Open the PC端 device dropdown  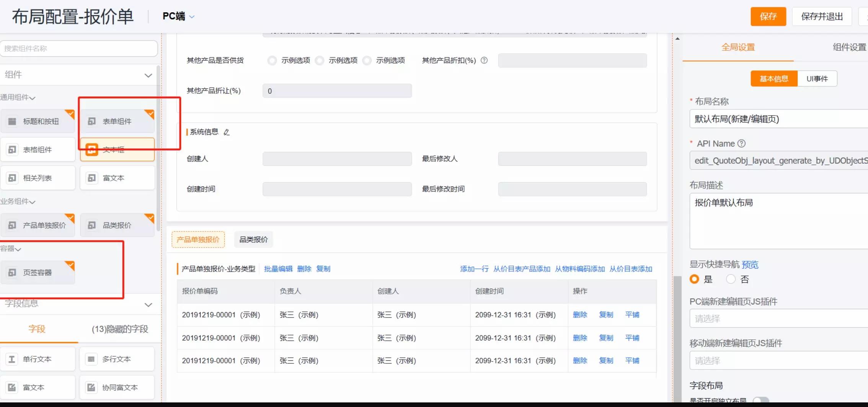coord(178,16)
